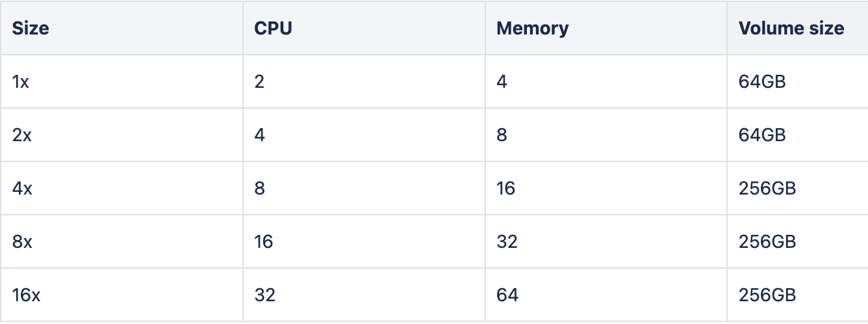Click the 1x size cell
Screen dimensions: 868x324
[x=20, y=82]
